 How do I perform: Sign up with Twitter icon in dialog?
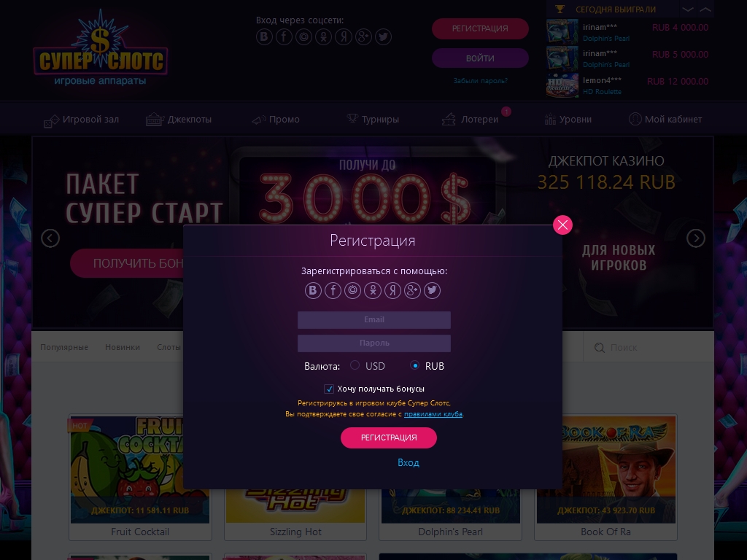pyautogui.click(x=432, y=290)
